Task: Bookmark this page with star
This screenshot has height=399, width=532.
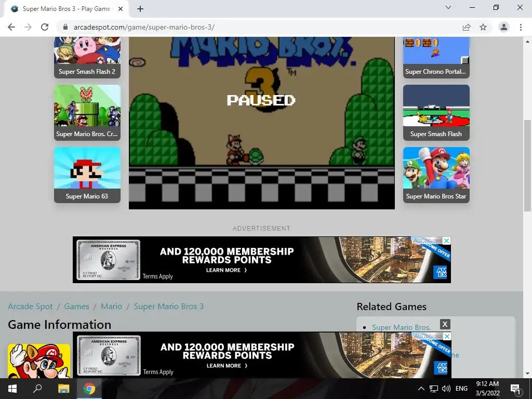Action: point(483,27)
